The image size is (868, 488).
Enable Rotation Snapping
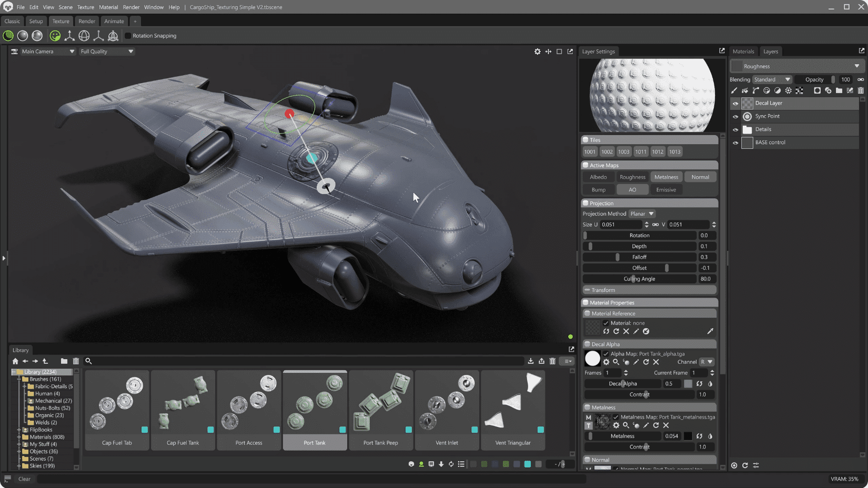(x=127, y=35)
